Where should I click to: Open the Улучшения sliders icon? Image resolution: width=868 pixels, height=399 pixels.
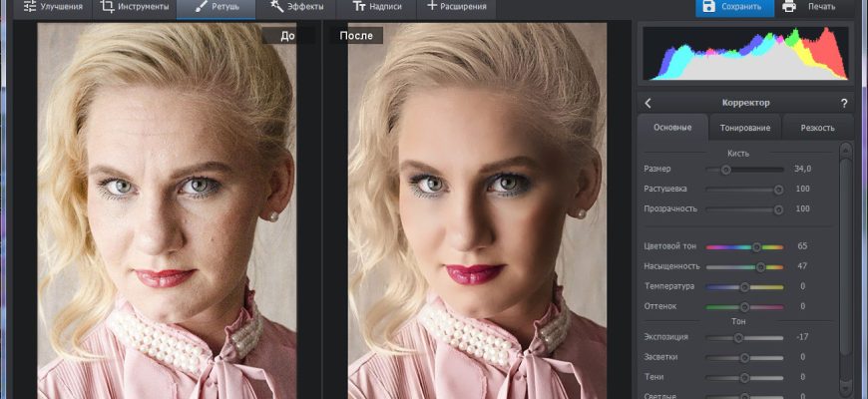(x=29, y=7)
